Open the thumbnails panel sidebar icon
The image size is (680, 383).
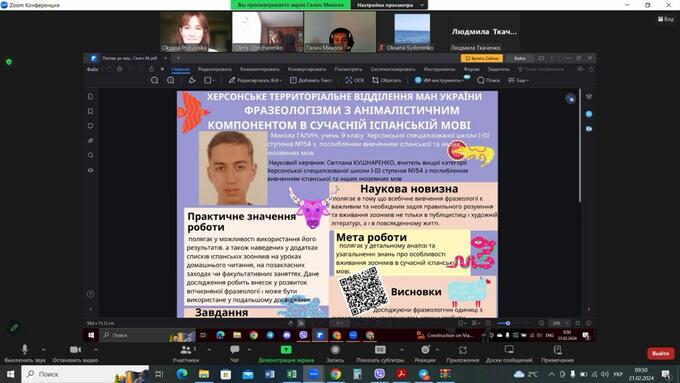click(x=90, y=97)
